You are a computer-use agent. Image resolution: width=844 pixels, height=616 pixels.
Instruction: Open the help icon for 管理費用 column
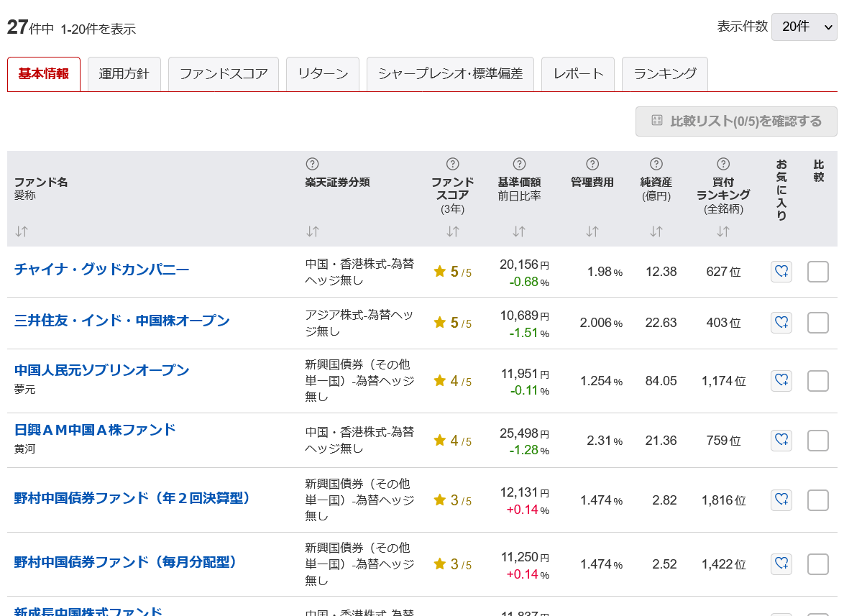point(592,163)
